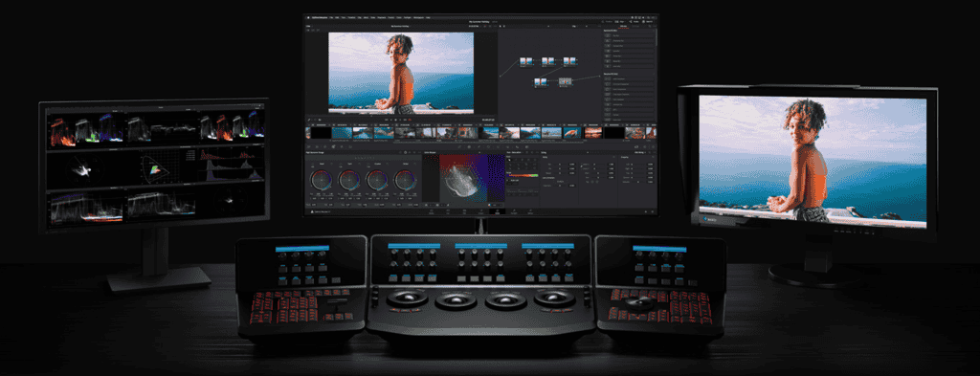Select the Qualifier palette icon
The width and height of the screenshot is (980, 376).
[x=479, y=146]
